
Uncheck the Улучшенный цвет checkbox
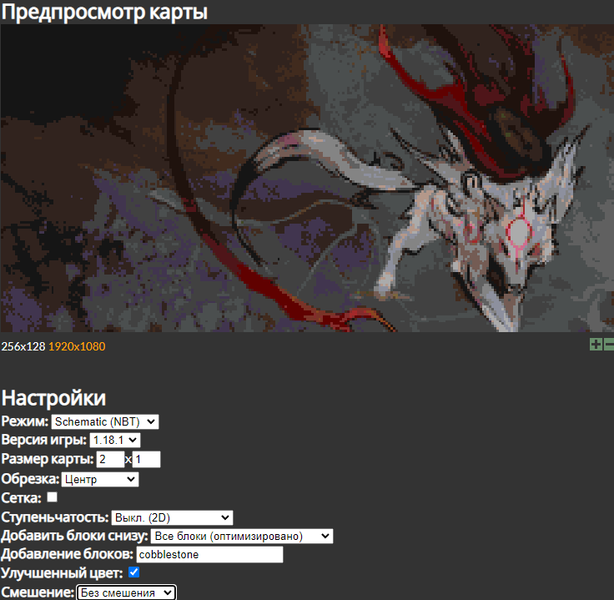click(134, 572)
